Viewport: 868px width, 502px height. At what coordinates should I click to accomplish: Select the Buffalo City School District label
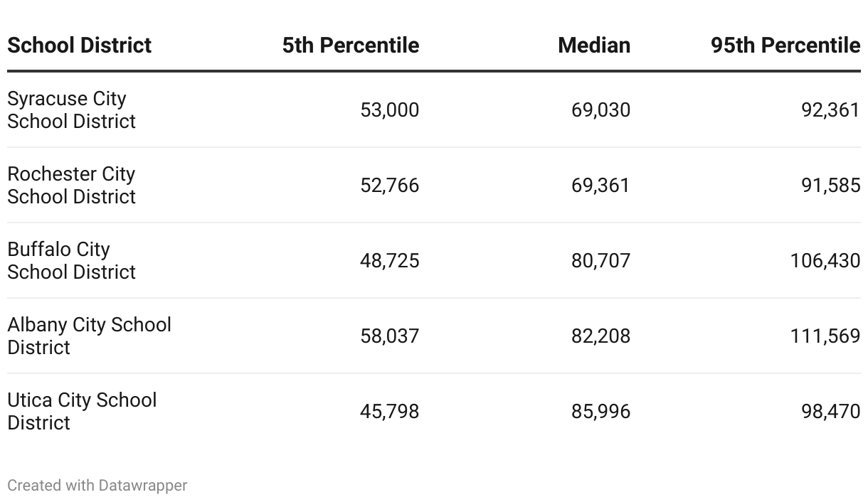click(71, 261)
